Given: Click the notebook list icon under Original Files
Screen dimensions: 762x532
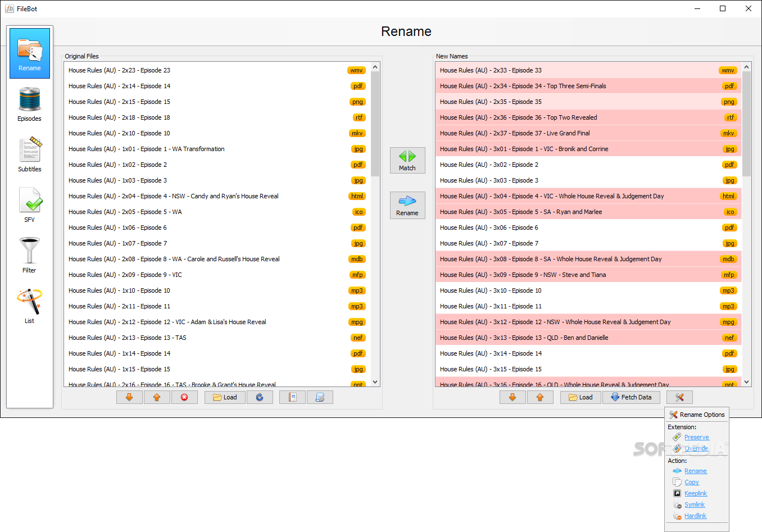Looking at the screenshot, I should click(292, 397).
